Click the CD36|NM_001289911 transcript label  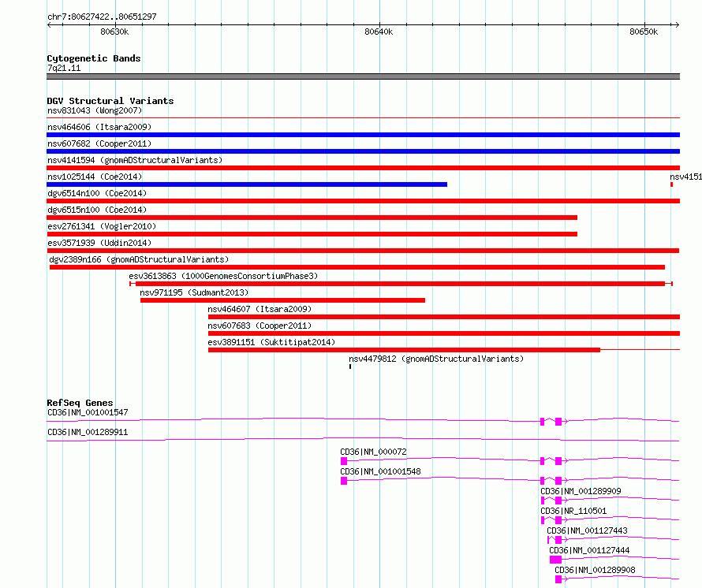point(88,432)
